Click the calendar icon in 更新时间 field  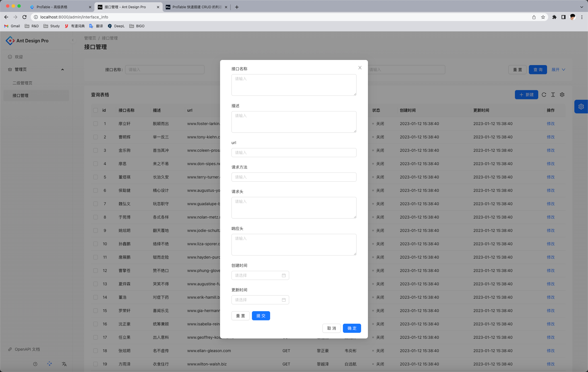pyautogui.click(x=283, y=300)
